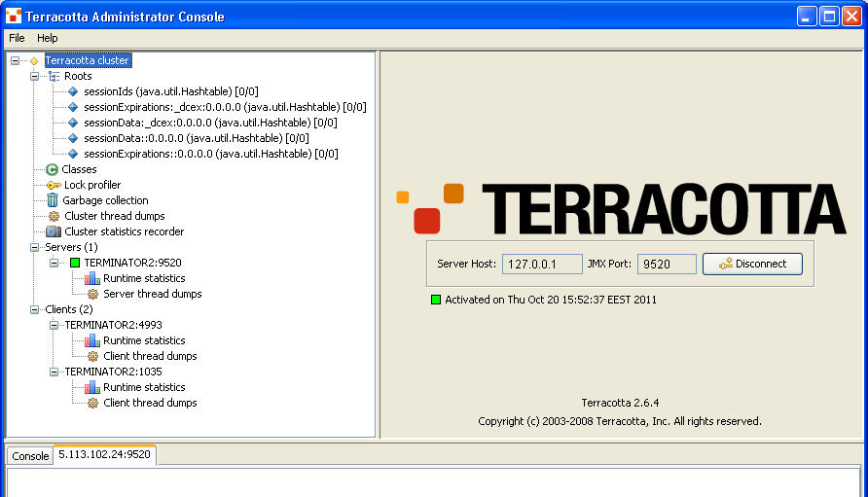Click the Terracotta title bar app icon

14,17
